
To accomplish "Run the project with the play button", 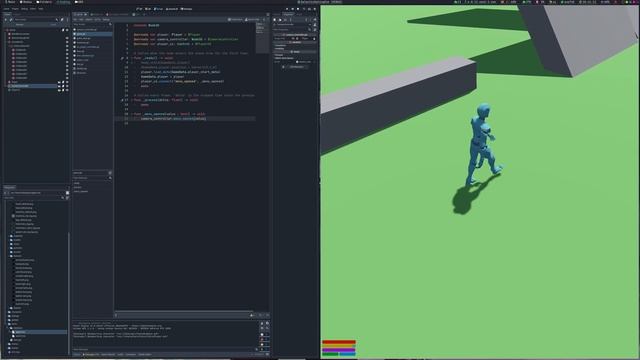I will coord(287,9).
